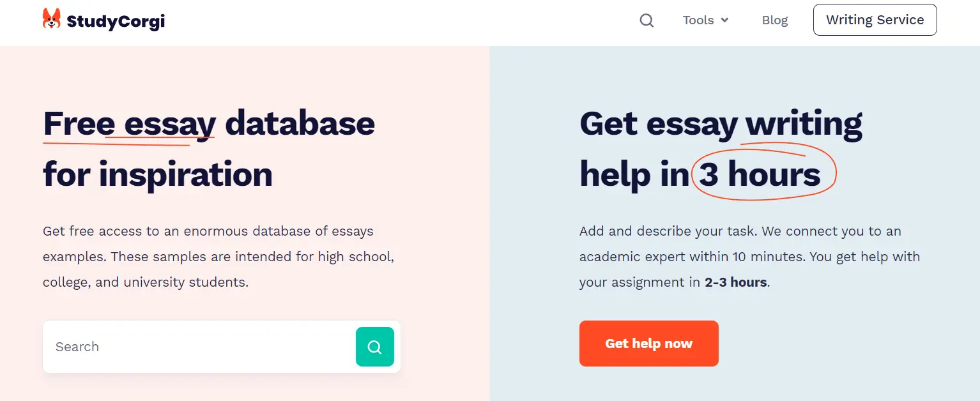Click the "Free essay database for inspiration" heading
Image resolution: width=980 pixels, height=401 pixels.
(x=209, y=148)
